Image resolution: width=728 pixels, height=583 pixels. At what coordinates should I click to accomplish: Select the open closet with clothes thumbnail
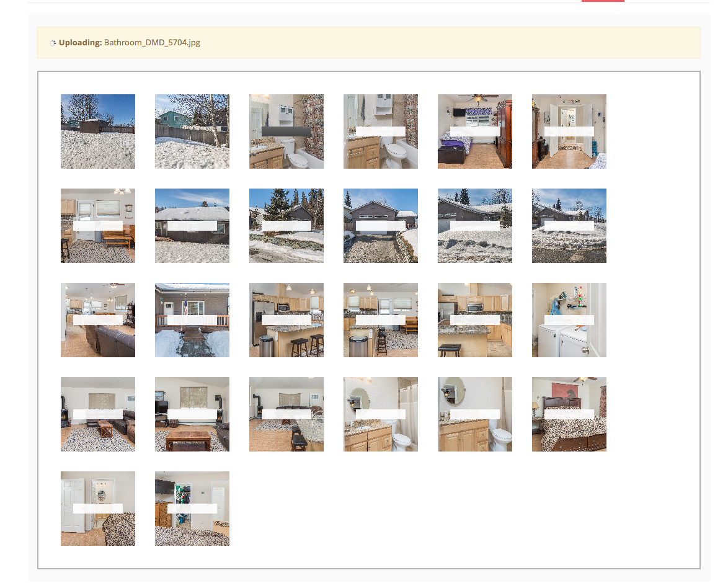pos(192,509)
